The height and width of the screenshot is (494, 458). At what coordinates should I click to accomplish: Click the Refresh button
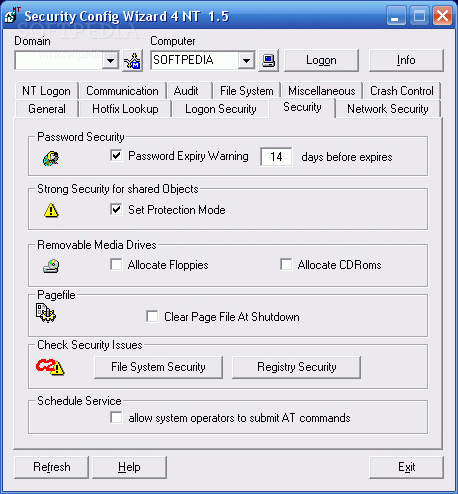click(52, 467)
